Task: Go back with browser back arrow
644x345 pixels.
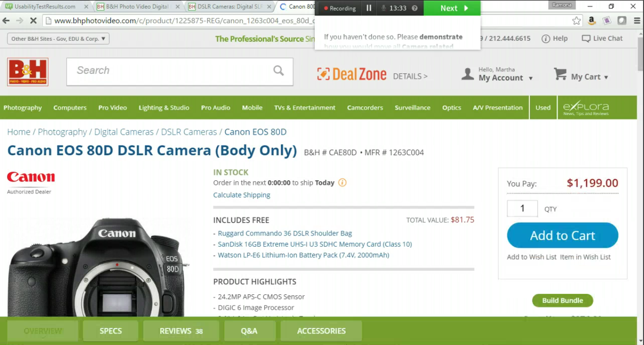Action: pyautogui.click(x=6, y=21)
